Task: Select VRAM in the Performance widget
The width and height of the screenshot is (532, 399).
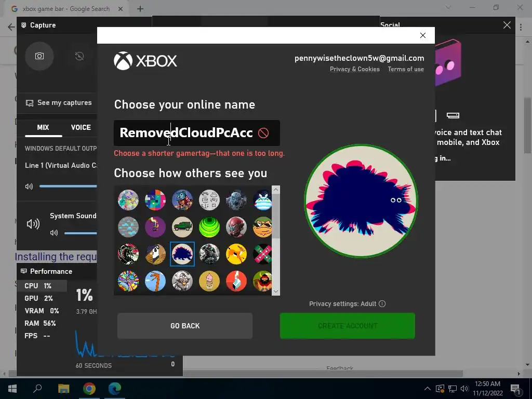Action: pos(42,311)
